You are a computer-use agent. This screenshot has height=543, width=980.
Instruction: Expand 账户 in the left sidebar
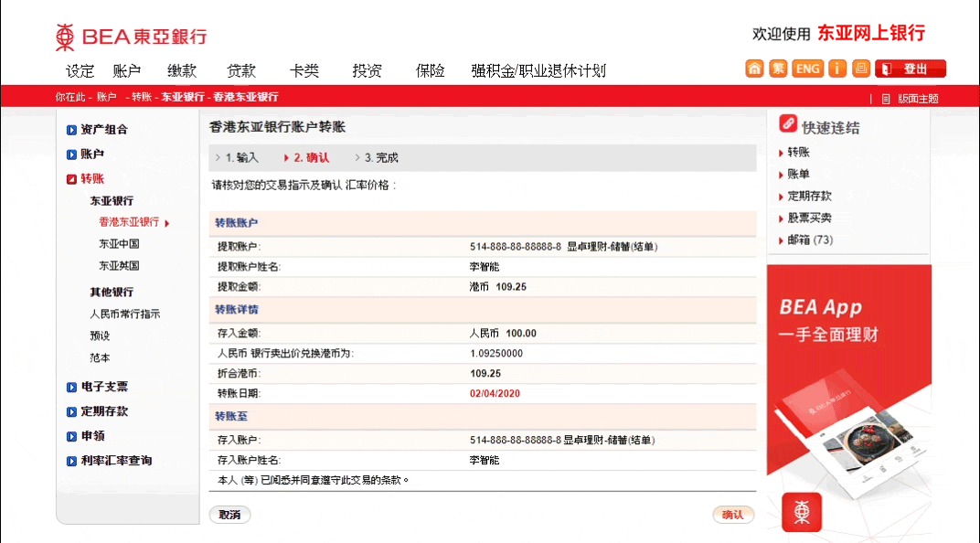point(86,154)
